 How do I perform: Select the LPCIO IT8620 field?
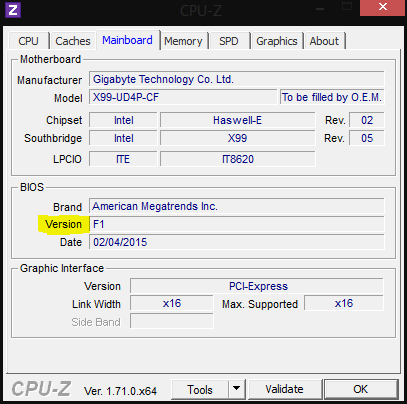tap(238, 159)
